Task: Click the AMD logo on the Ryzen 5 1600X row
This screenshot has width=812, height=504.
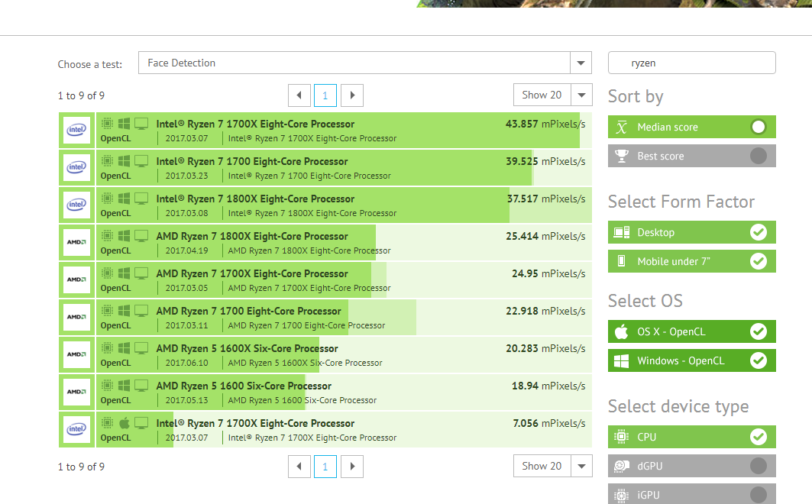Action: (76, 354)
